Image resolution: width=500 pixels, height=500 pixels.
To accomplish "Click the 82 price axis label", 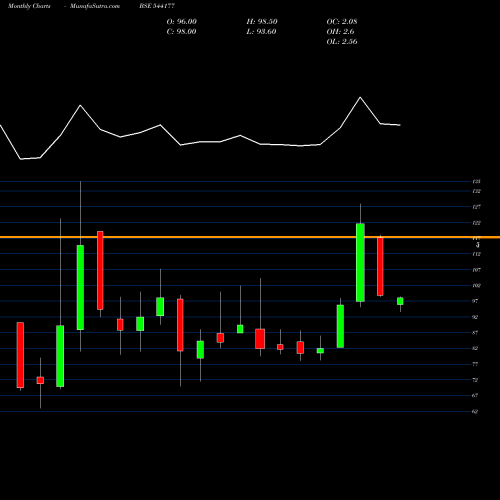I will (475, 348).
